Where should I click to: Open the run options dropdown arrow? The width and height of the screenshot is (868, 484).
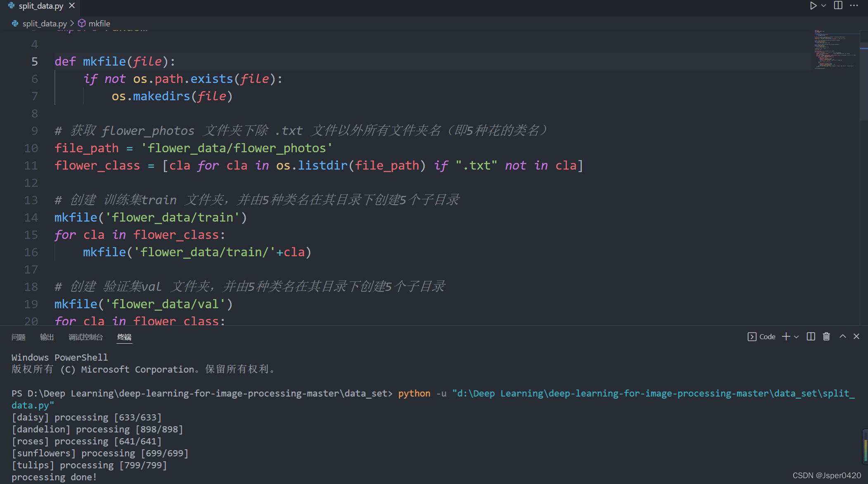coord(823,5)
